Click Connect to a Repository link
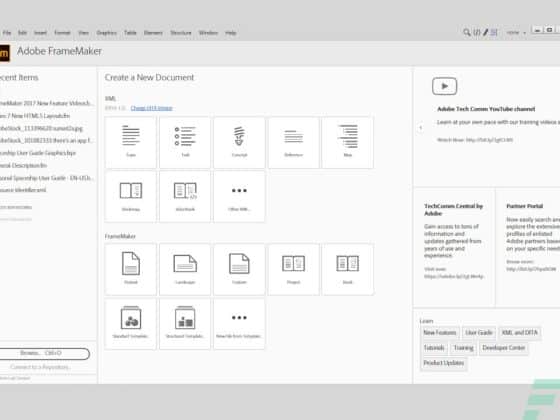 tap(40, 367)
